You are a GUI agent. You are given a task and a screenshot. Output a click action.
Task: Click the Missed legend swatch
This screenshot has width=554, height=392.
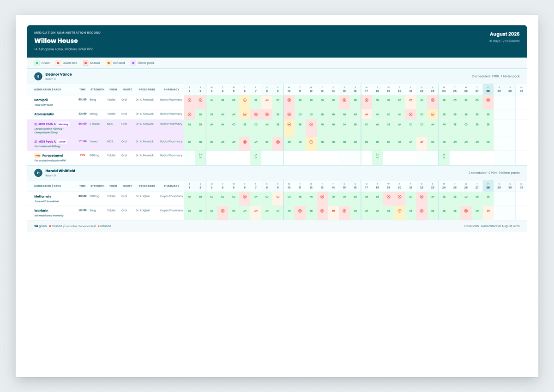point(85,63)
